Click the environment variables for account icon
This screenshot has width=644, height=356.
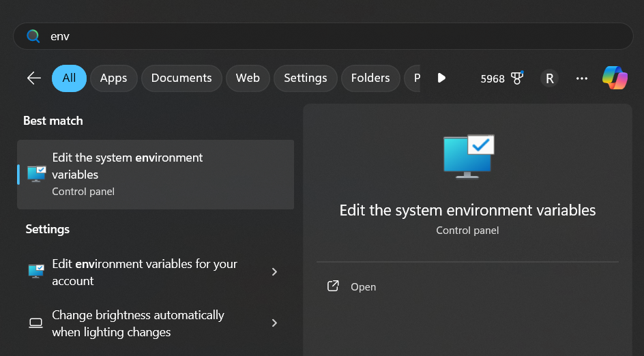pyautogui.click(x=36, y=271)
